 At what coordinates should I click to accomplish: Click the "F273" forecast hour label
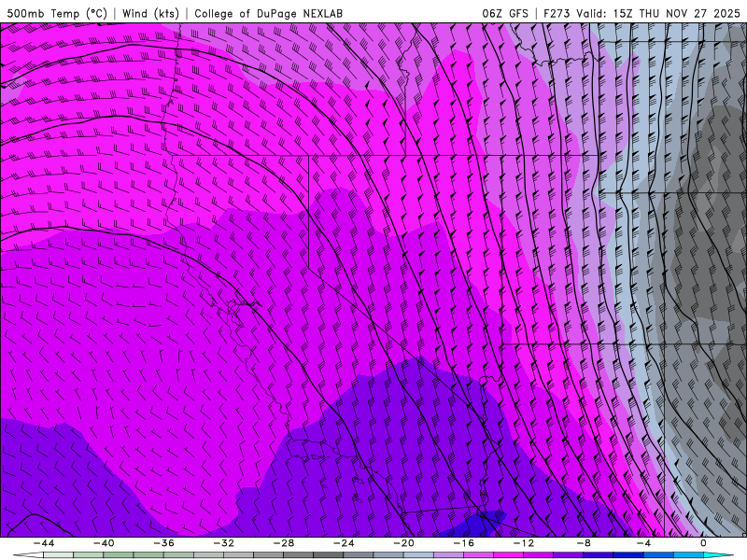tap(557, 13)
